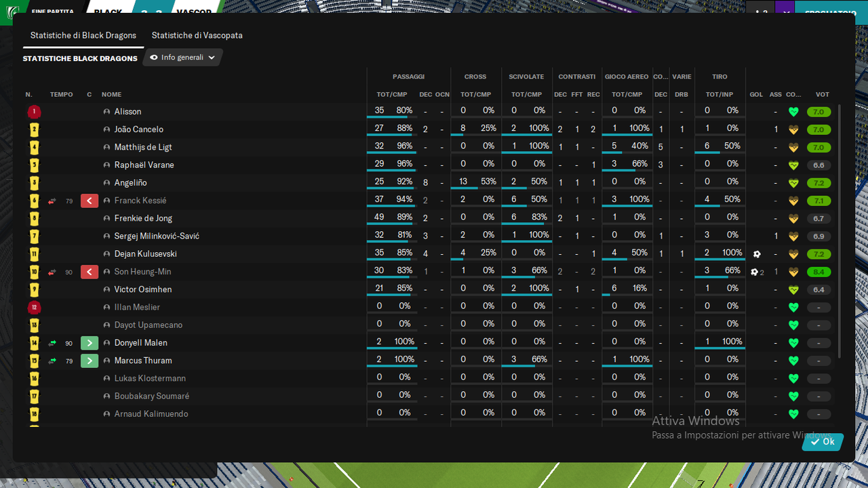
Task: Click João Cancelo's yellow shirt number icon
Action: (34, 129)
